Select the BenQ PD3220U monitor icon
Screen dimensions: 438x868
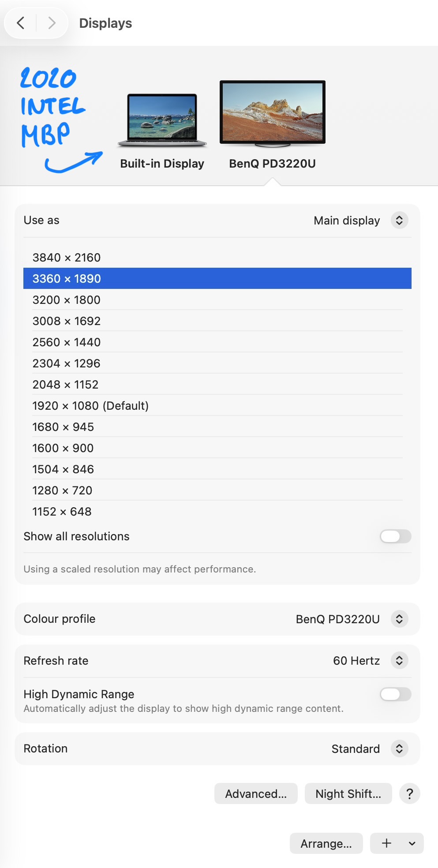pyautogui.click(x=272, y=113)
